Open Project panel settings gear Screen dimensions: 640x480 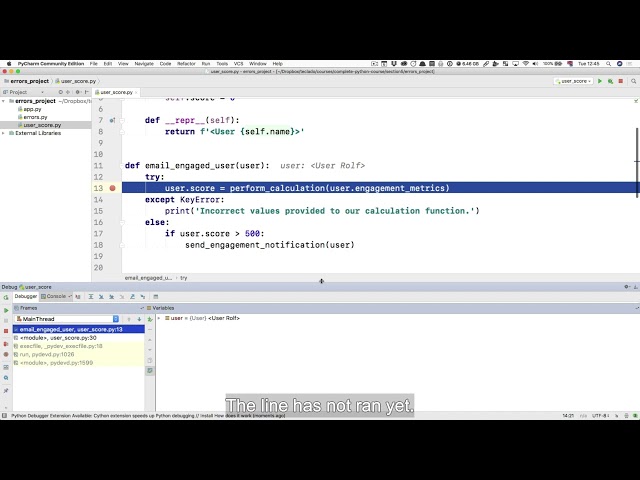[x=77, y=92]
